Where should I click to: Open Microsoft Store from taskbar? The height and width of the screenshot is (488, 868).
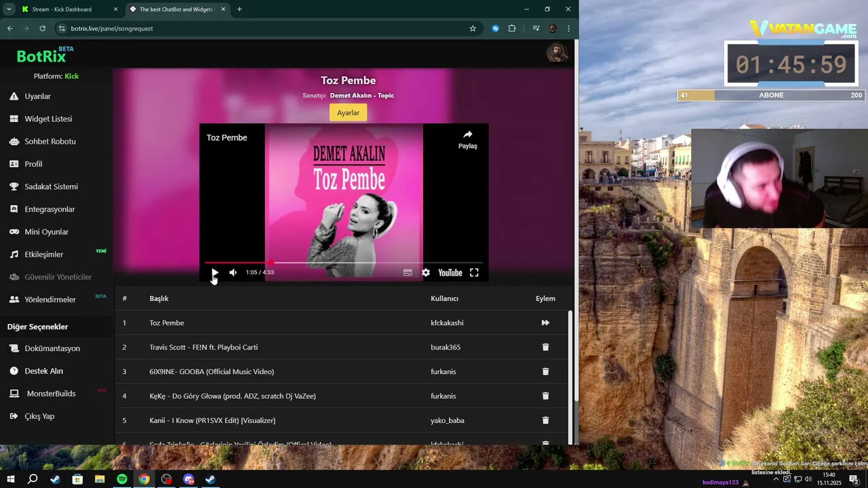click(77, 479)
